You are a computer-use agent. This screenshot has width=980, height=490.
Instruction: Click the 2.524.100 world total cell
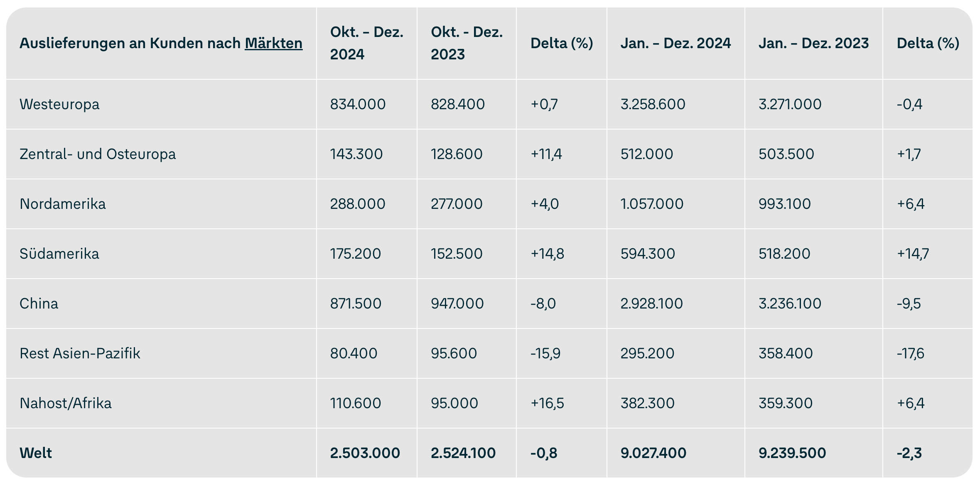coord(463,453)
